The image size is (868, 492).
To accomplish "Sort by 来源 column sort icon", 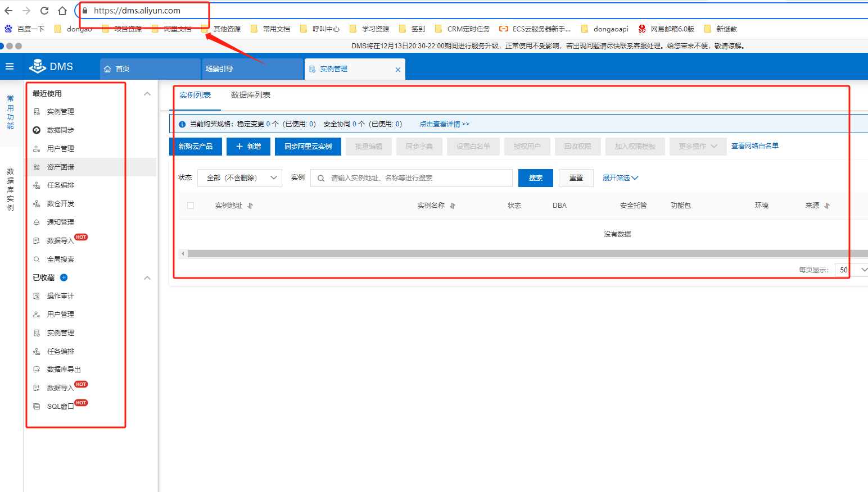I will 827,206.
